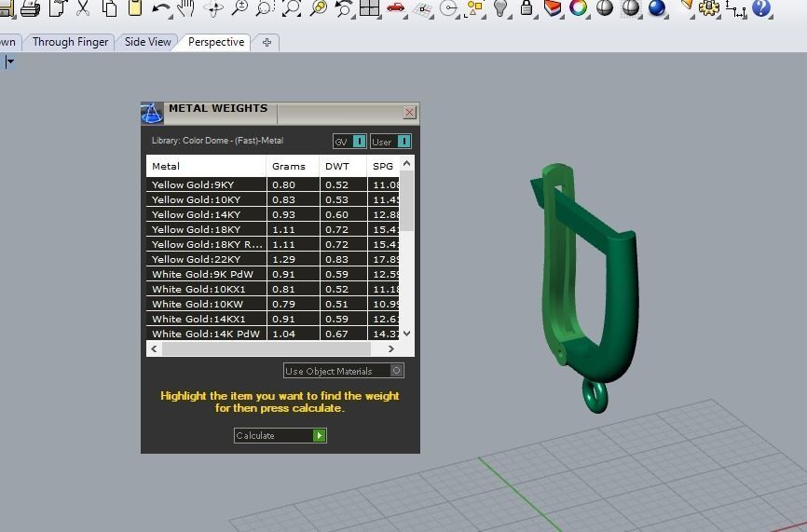The width and height of the screenshot is (807, 532).
Task: Click the blue Render sphere icon
Action: [657, 8]
